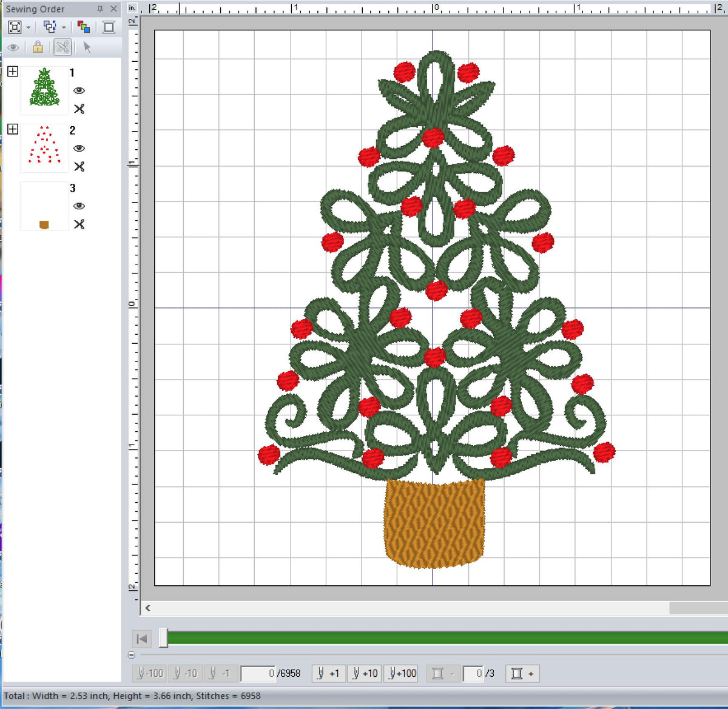Image resolution: width=728 pixels, height=709 pixels.
Task: Click the horizontal scrollbar track under the canvas
Action: coord(411,608)
